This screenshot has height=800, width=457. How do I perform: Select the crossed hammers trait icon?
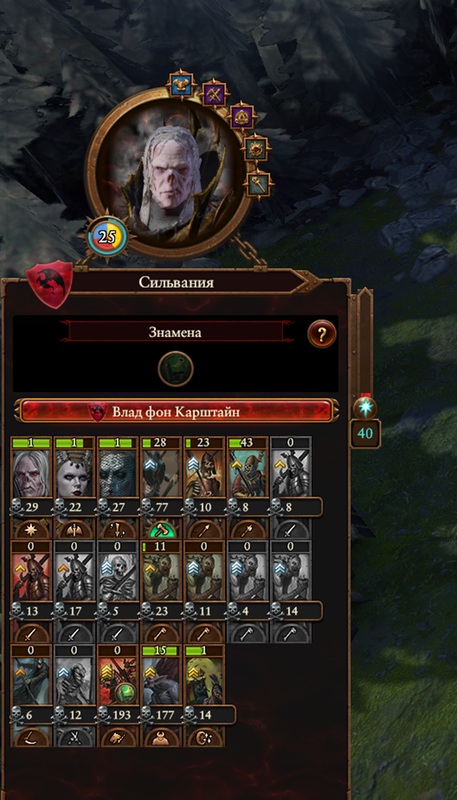pos(214,94)
